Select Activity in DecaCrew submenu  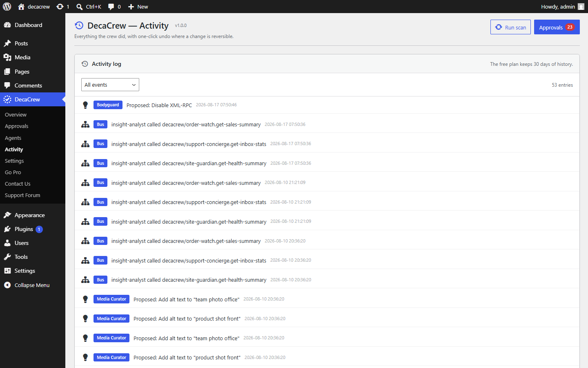(14, 150)
